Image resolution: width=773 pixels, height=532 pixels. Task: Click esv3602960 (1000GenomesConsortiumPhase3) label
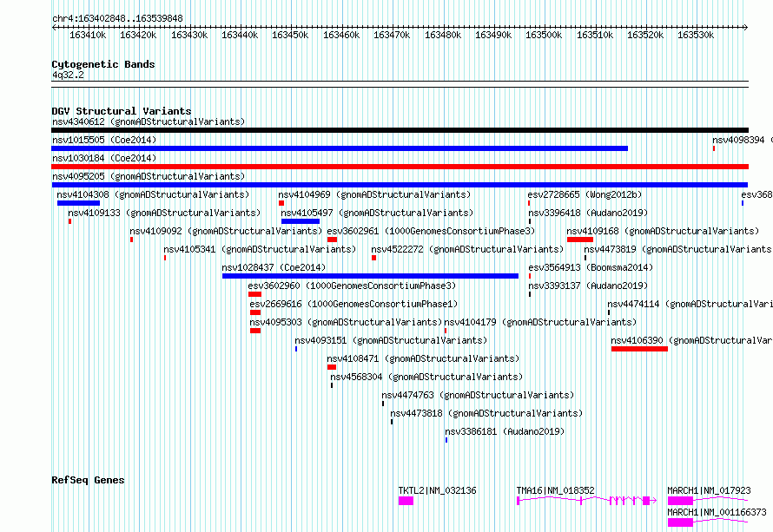352,286
